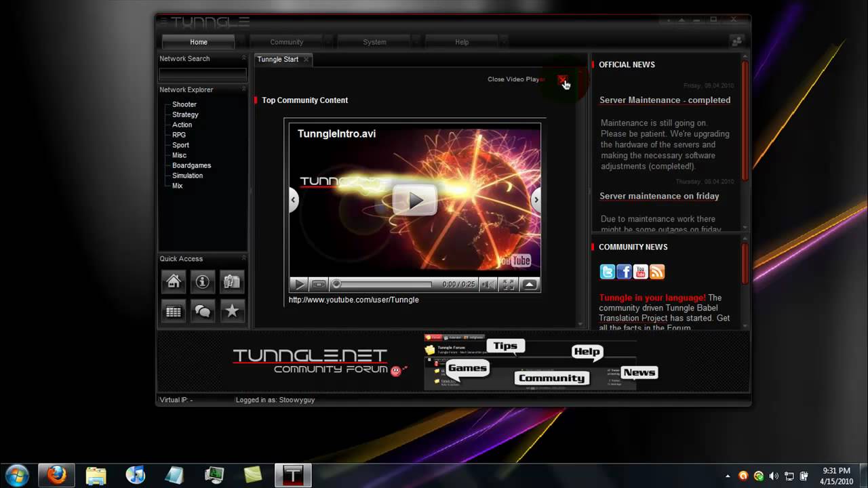Open the youtube.com/user/Tunngle link
The width and height of the screenshot is (868, 488).
(354, 300)
